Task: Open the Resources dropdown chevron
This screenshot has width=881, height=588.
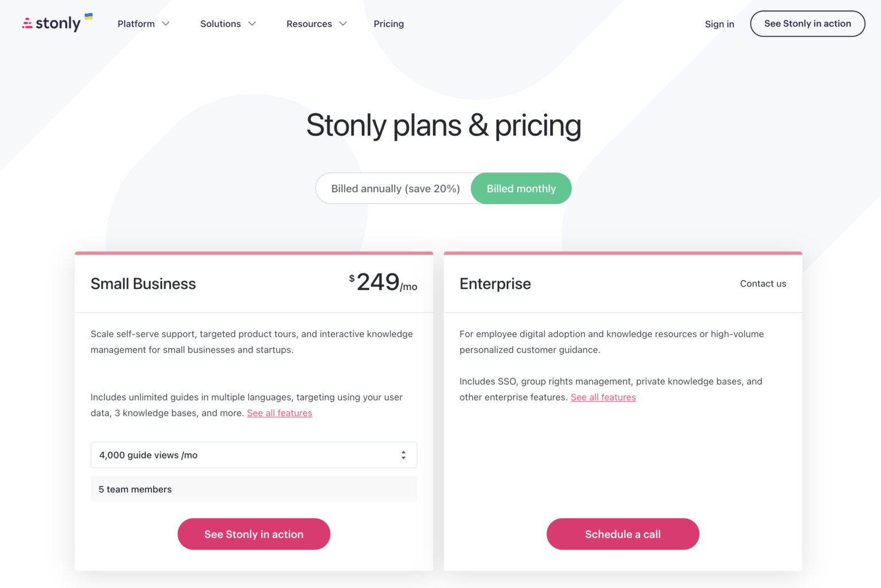Action: click(343, 24)
